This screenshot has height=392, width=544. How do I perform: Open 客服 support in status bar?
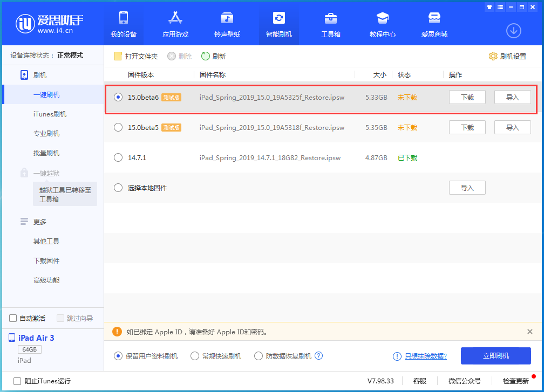(420, 381)
